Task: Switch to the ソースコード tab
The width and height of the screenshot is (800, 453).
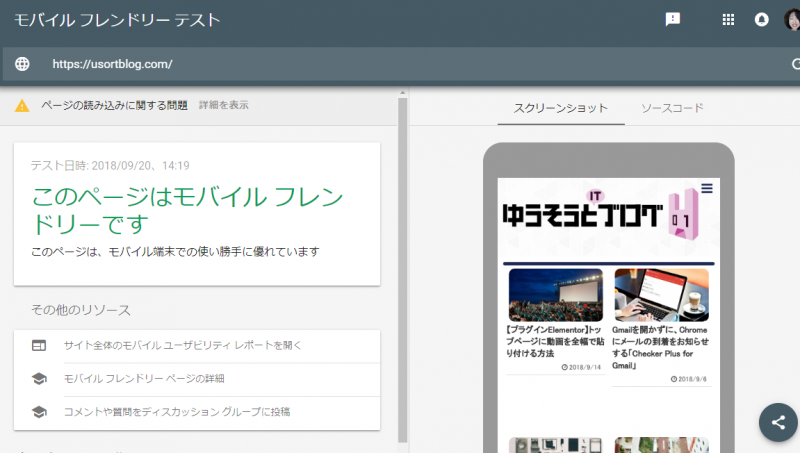Action: point(671,108)
